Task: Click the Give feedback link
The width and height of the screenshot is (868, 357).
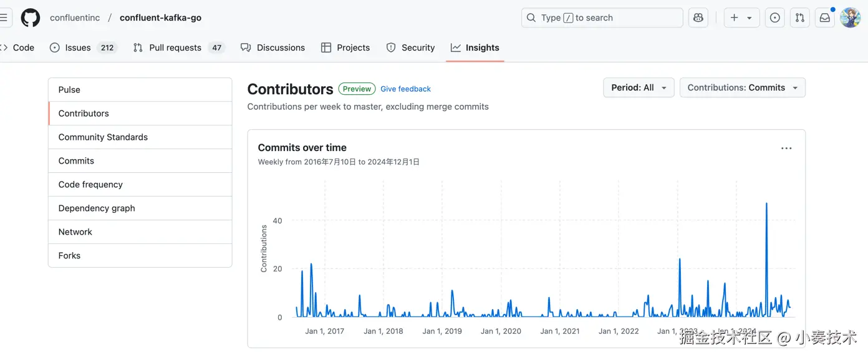Action: point(405,89)
